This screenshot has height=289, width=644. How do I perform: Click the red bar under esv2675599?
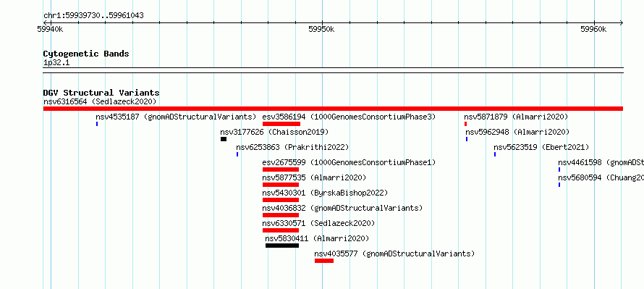[x=281, y=169]
